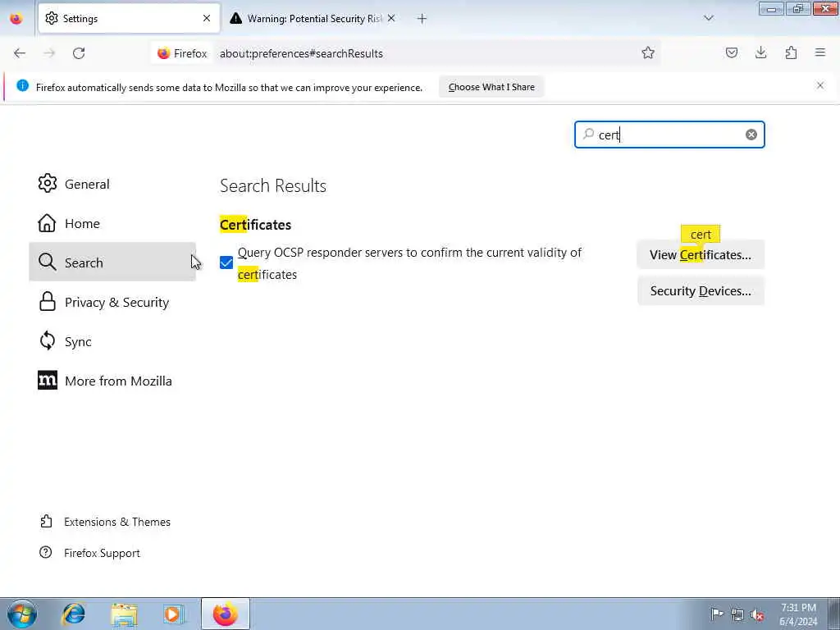Image resolution: width=840 pixels, height=630 pixels.
Task: Open the Search settings category
Action: [112, 262]
